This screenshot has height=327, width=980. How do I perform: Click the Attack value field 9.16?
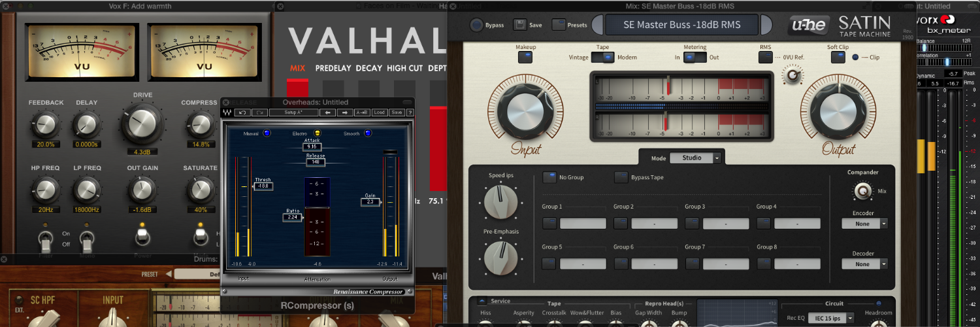(x=312, y=147)
